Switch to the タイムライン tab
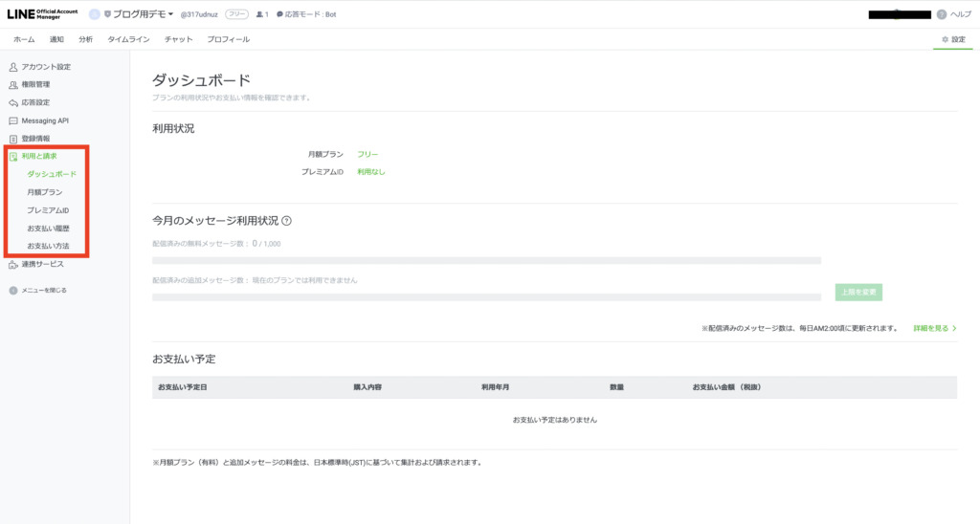This screenshot has height=524, width=980. click(x=127, y=39)
